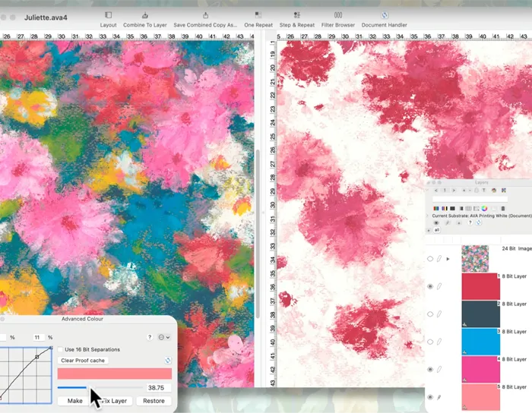Click the Make button
Screen dimensions: 532x413
[74, 401]
